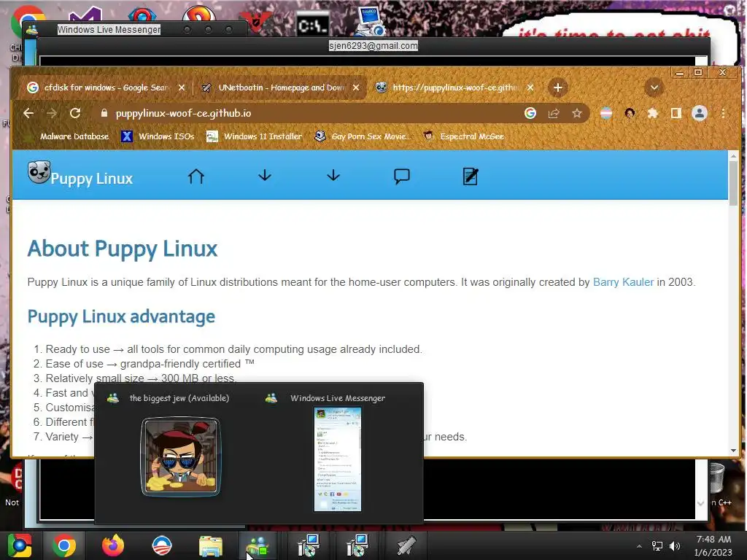This screenshot has height=560, width=747.
Task: Open the Chrome profile avatar
Action: pyautogui.click(x=700, y=113)
